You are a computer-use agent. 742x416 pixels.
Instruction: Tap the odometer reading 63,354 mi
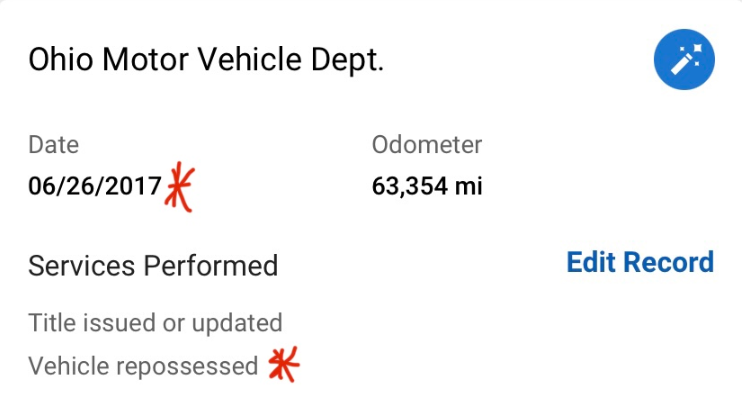click(x=427, y=186)
